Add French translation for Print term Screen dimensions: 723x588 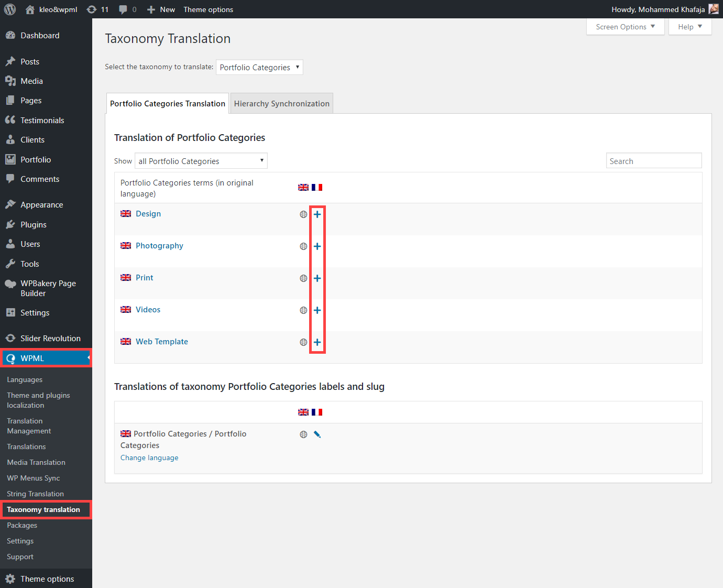[x=317, y=278]
